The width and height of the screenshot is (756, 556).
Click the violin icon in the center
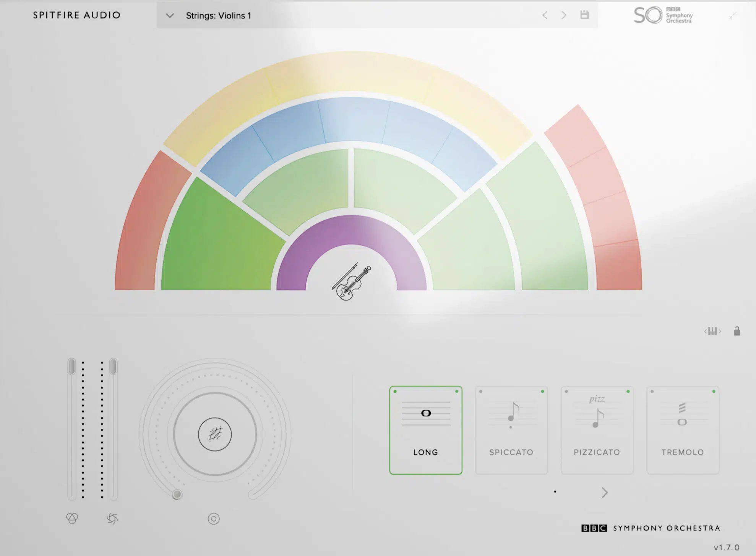(x=351, y=282)
